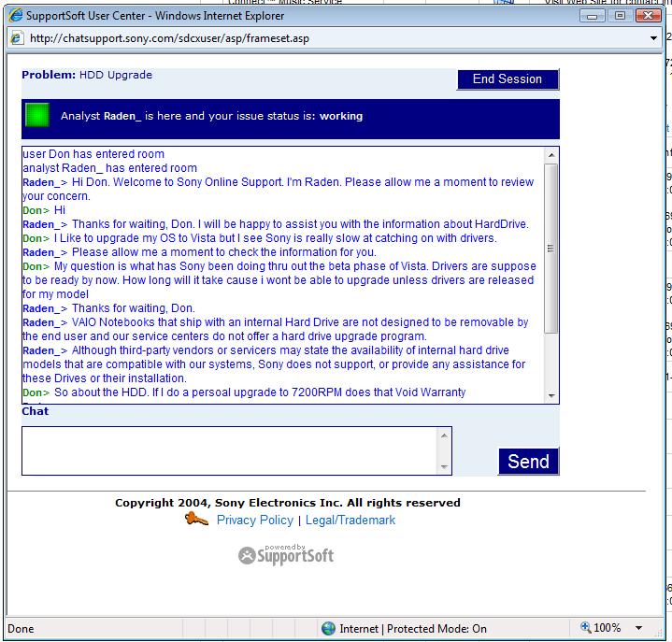End the chat via End Session button
672x642 pixels.
[508, 79]
